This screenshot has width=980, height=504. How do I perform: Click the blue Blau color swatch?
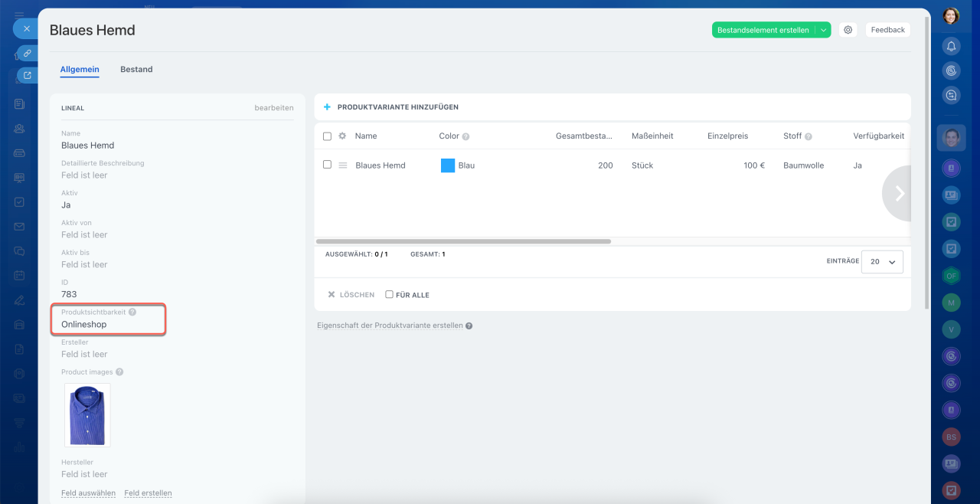448,165
